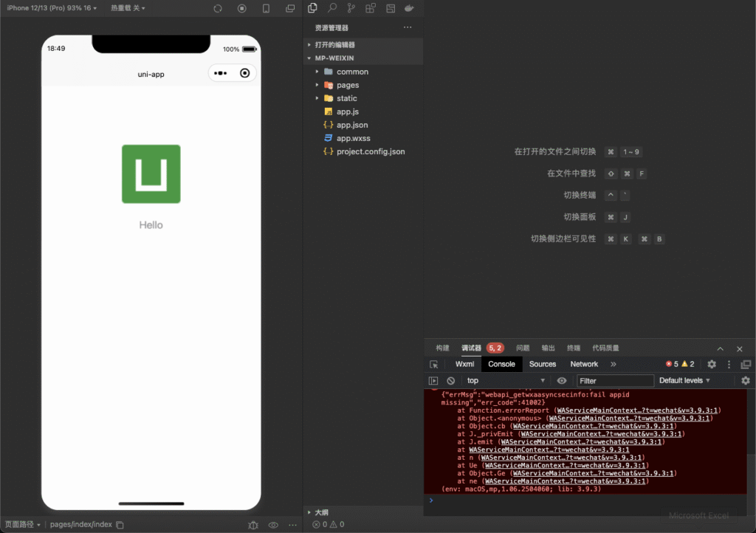This screenshot has height=533, width=756.
Task: Expand the 大纲 outline section
Action: [321, 512]
